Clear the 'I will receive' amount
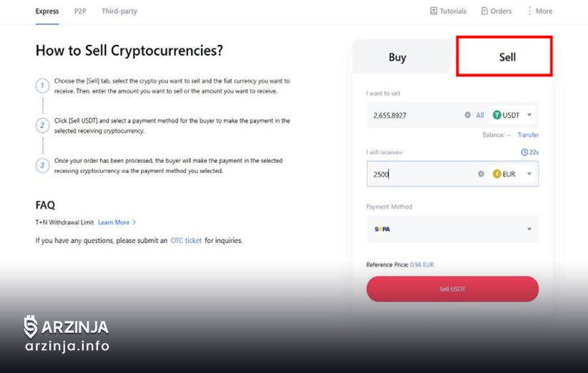The width and height of the screenshot is (588, 373). tap(481, 174)
